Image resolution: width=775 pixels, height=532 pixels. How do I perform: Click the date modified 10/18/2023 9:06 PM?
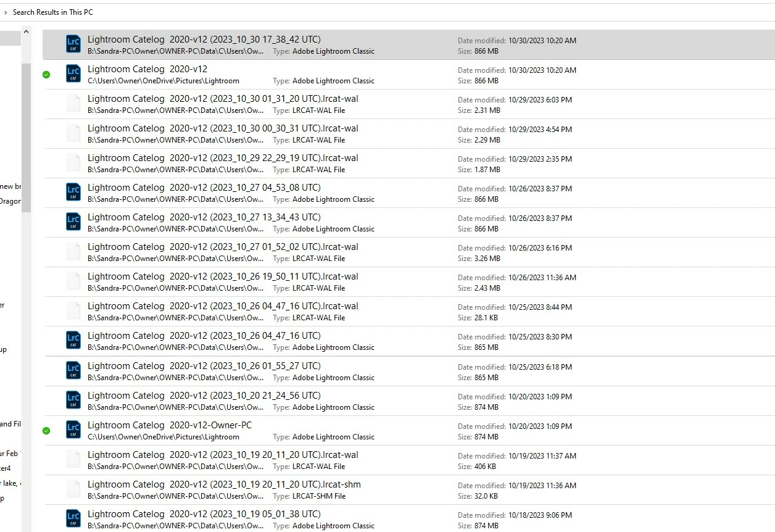tap(540, 515)
